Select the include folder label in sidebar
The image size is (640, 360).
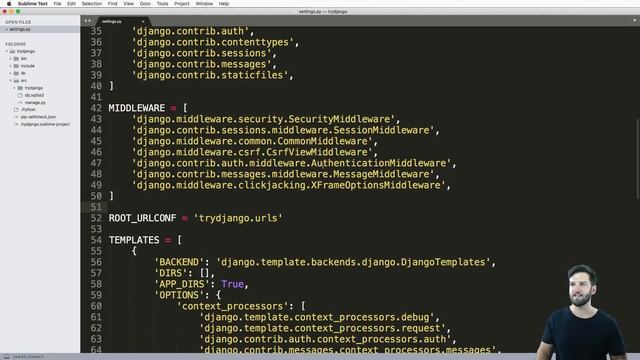coord(28,66)
